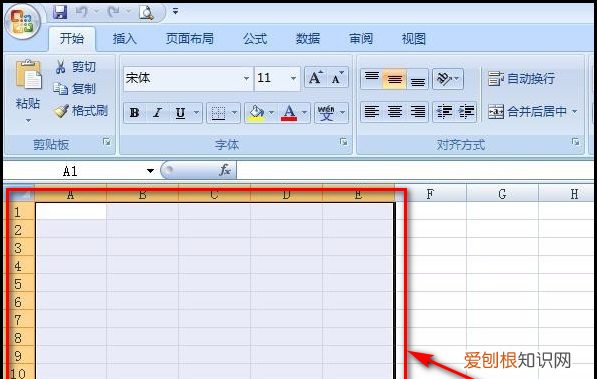Expand the font color dropdown arrow
The image size is (597, 379).
click(305, 113)
